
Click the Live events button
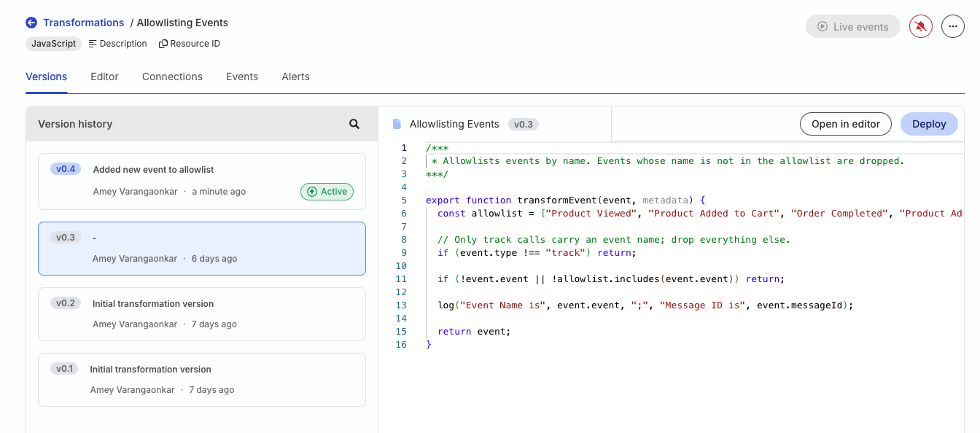click(x=853, y=27)
